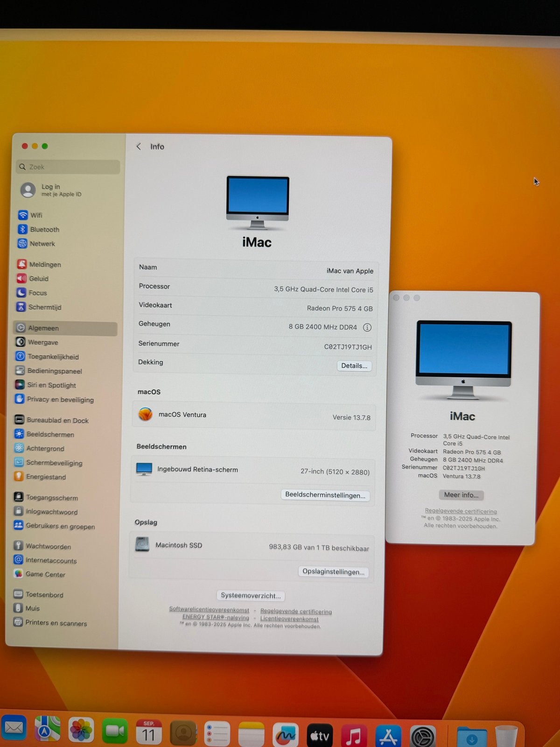This screenshot has width=560, height=747.
Task: Open Mail from the Dock
Action: 14,728
